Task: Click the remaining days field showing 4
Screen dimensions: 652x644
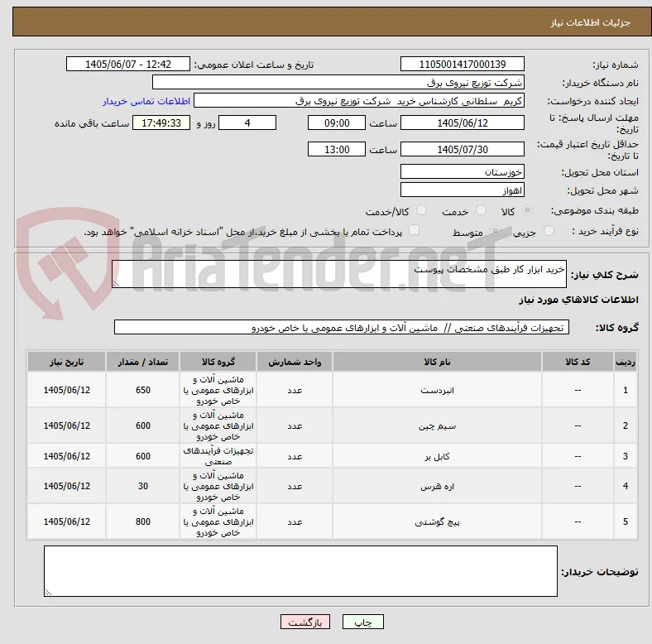Action: tap(247, 123)
